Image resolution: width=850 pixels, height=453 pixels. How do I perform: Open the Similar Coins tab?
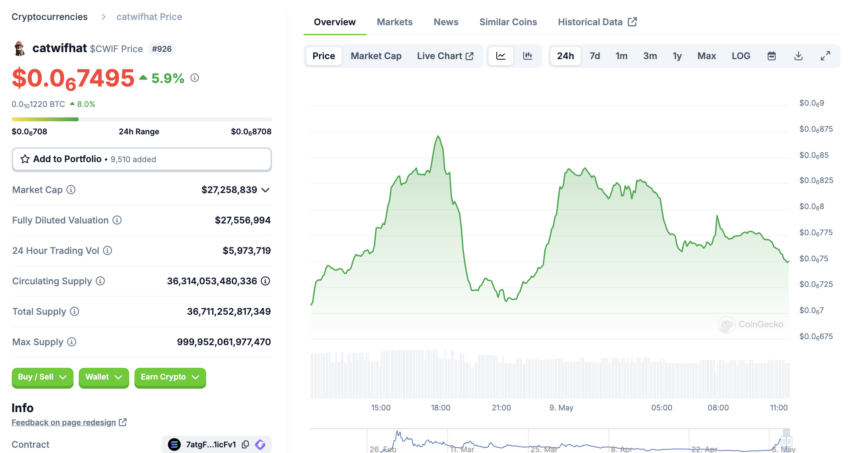(508, 22)
